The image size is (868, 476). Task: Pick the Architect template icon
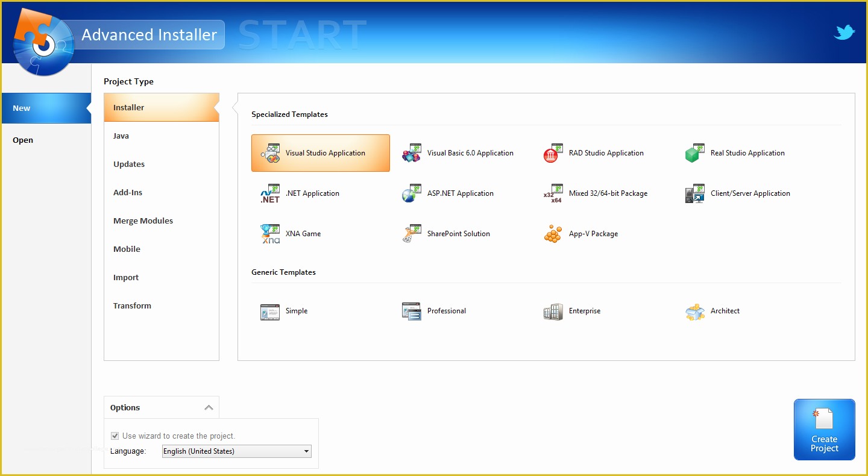pyautogui.click(x=695, y=312)
